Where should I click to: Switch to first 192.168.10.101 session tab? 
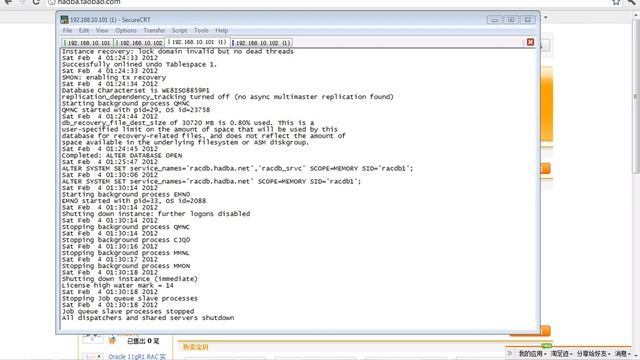[87, 43]
